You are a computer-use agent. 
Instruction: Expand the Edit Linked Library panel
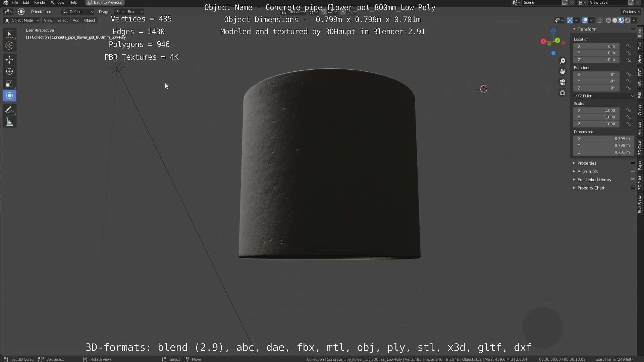[x=574, y=180]
